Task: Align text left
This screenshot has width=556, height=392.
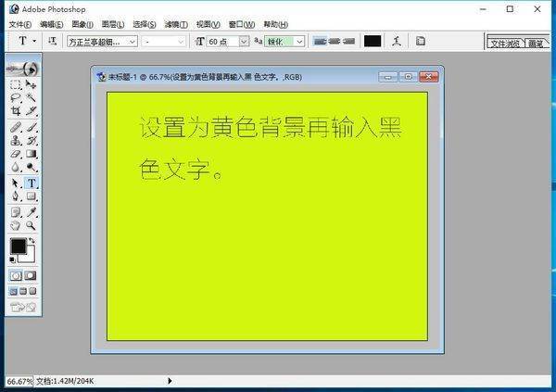Action: coord(320,42)
